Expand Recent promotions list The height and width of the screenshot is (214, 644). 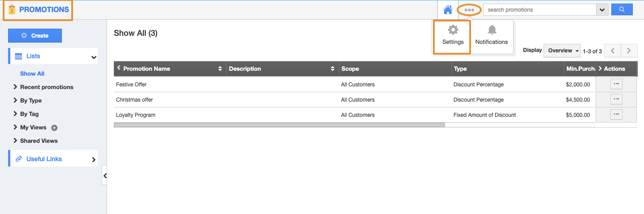46,87
